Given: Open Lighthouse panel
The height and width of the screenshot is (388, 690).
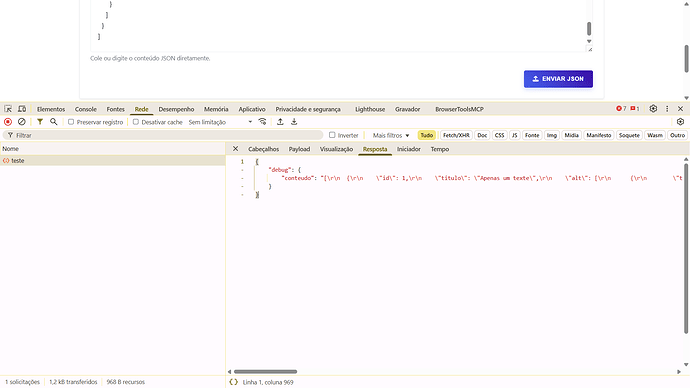Looking at the screenshot, I should (370, 109).
